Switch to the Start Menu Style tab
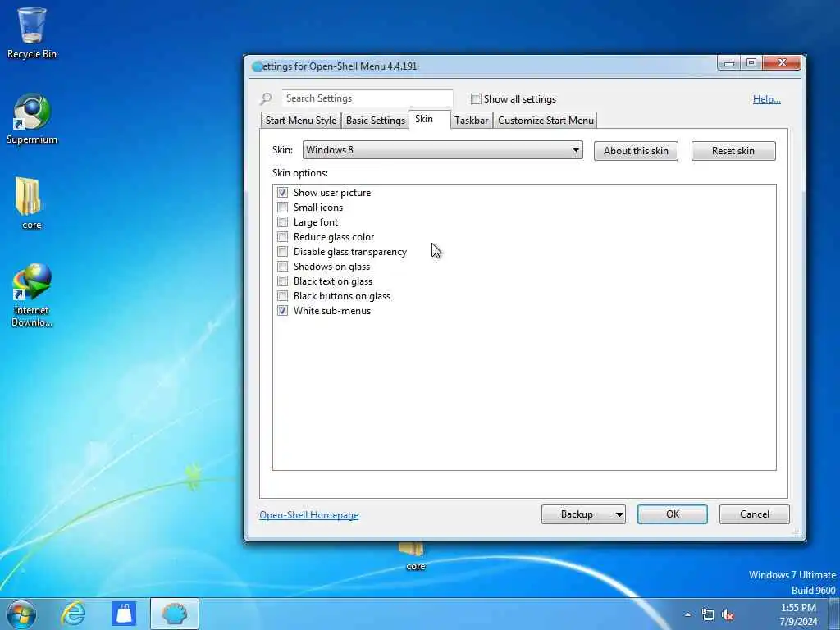 click(x=300, y=121)
